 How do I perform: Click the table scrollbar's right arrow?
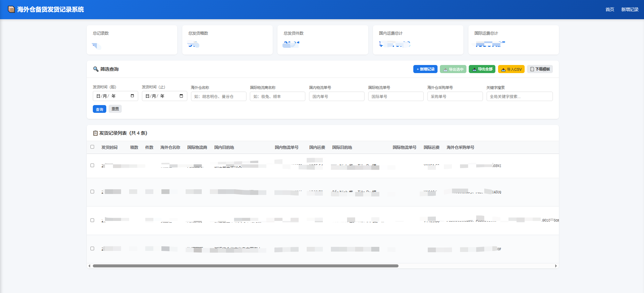click(556, 266)
